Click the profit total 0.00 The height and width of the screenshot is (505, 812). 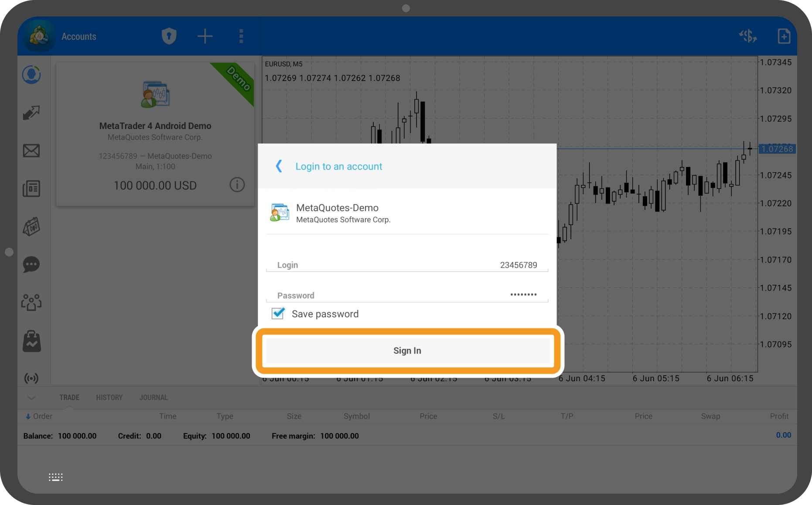(x=783, y=435)
